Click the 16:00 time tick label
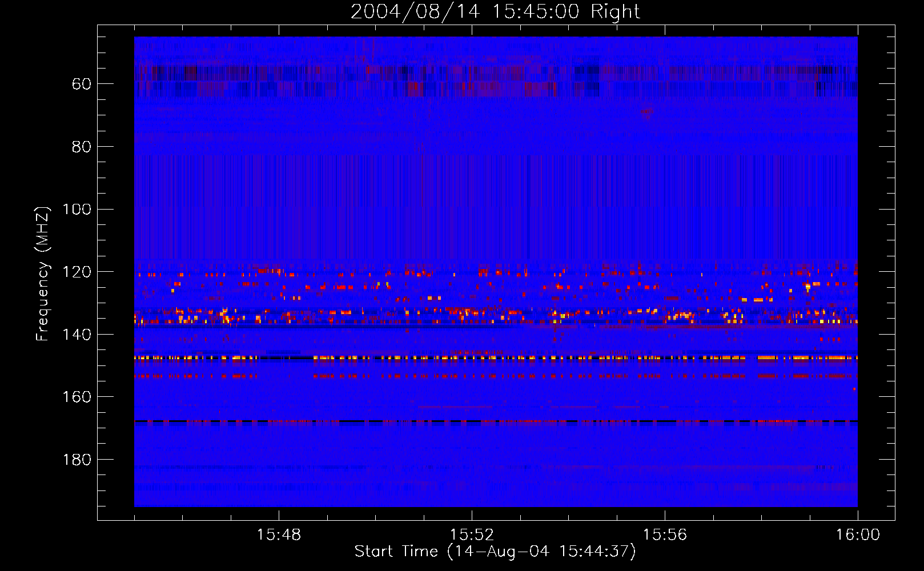 pyautogui.click(x=858, y=535)
